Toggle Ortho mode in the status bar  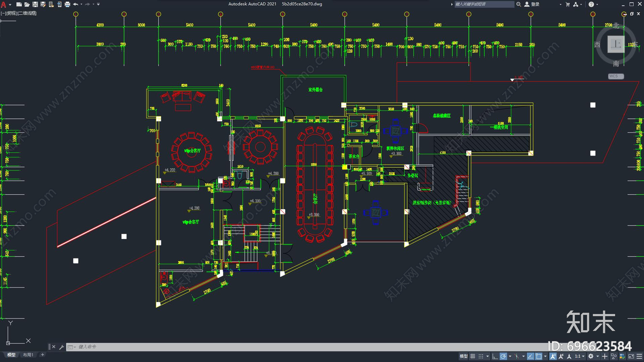[495, 356]
